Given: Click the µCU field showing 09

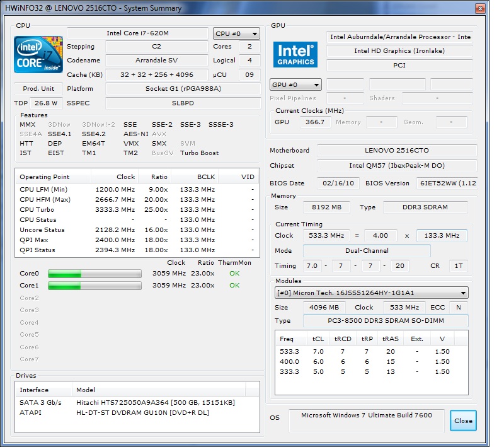Looking at the screenshot, I should coord(249,74).
